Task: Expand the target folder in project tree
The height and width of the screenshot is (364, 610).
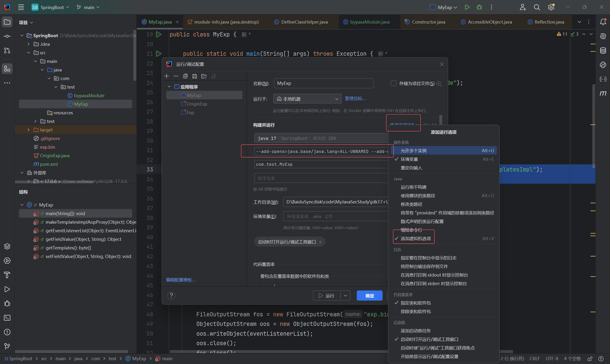Action: click(x=28, y=130)
